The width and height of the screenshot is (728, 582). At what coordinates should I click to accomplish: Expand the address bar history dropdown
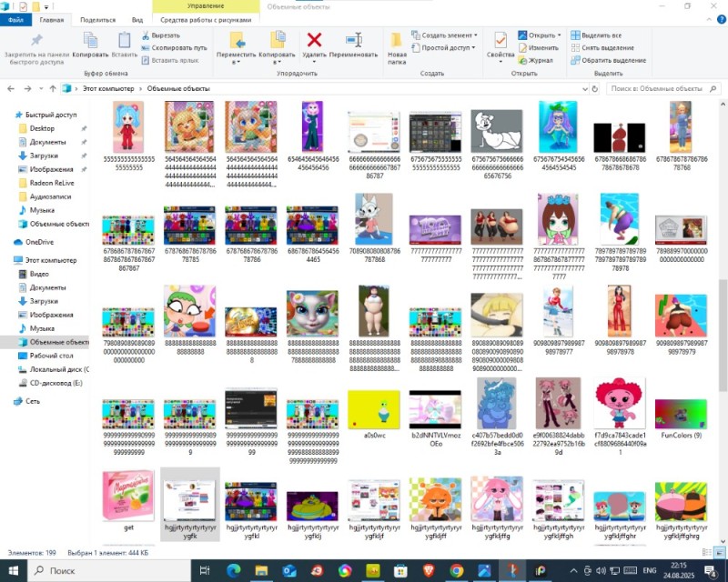584,88
